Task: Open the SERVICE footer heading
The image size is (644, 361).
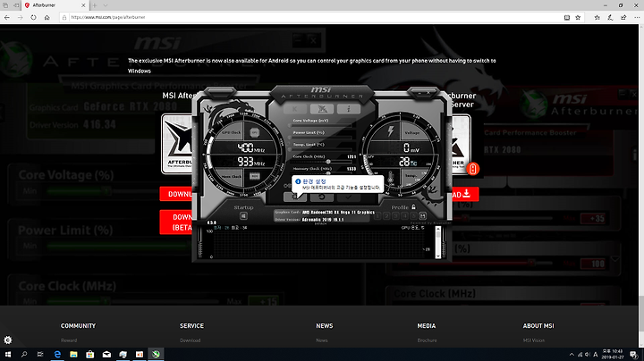Action: click(x=191, y=326)
